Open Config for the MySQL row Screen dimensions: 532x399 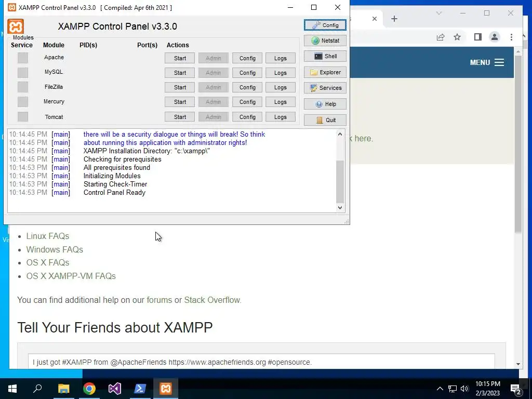(x=247, y=73)
